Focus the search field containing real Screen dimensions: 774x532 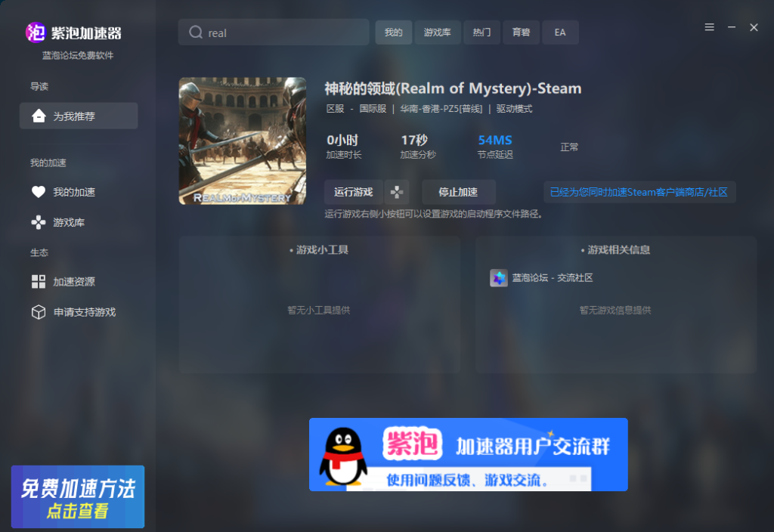click(274, 32)
